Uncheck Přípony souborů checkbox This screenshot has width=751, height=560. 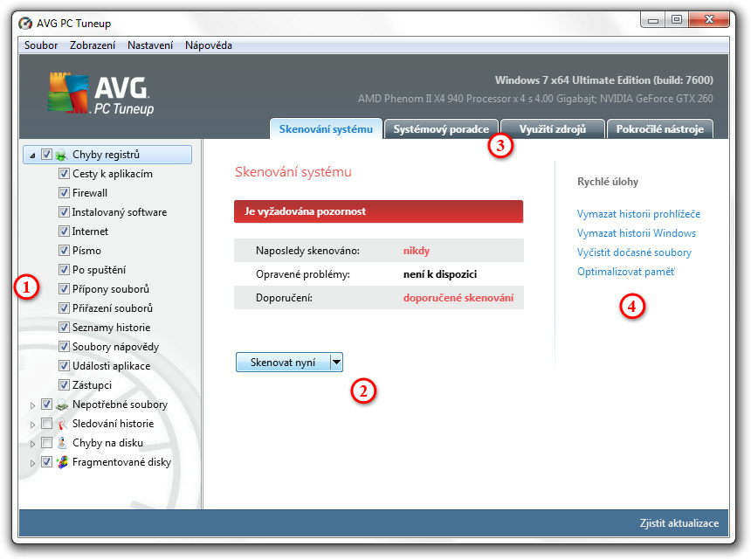tap(64, 288)
